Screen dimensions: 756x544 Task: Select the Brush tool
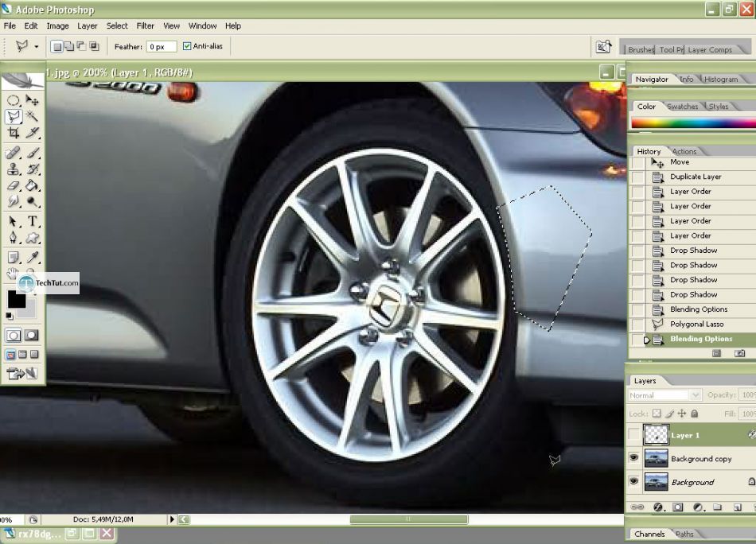[33, 153]
